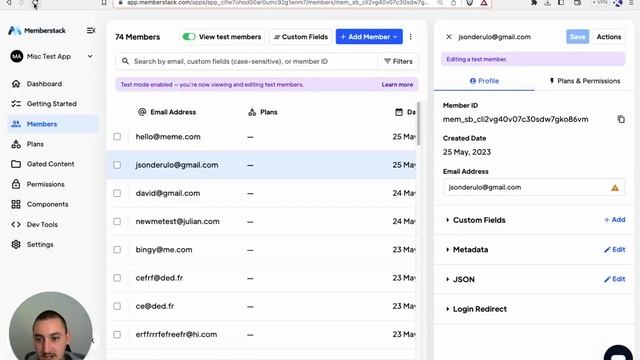This screenshot has height=360, width=640.
Task: Check the box for cefrf@ded.fr
Action: click(x=117, y=278)
